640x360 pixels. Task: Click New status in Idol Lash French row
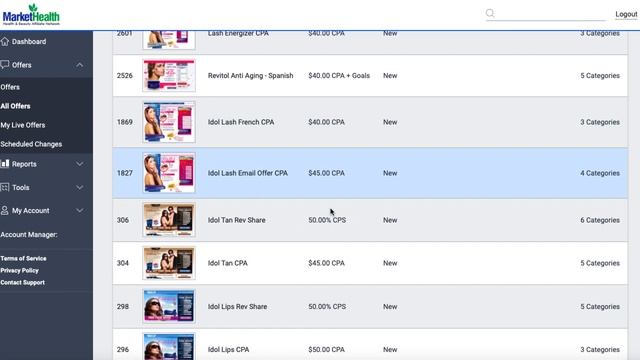(x=390, y=122)
